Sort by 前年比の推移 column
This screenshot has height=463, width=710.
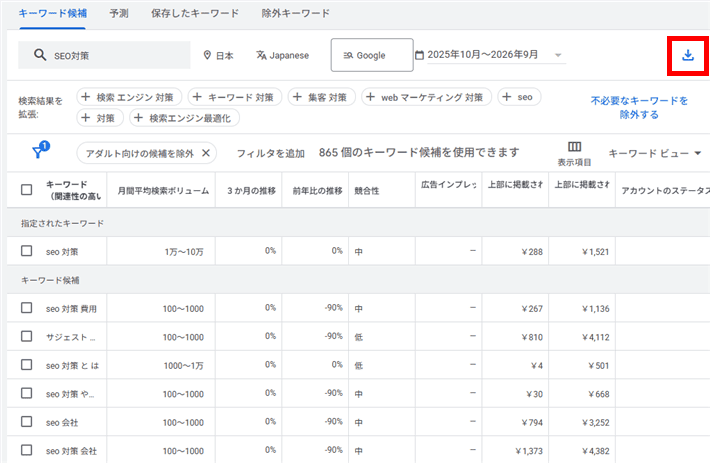click(x=317, y=191)
